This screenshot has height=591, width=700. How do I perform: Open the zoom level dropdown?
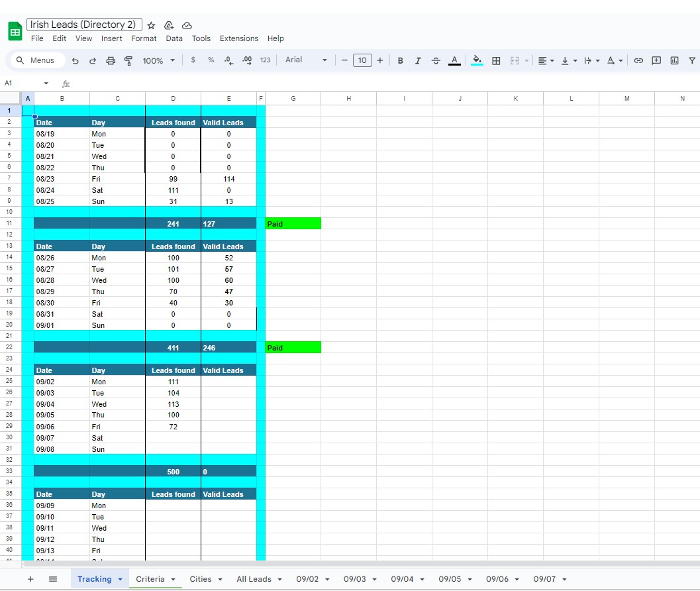(x=159, y=61)
